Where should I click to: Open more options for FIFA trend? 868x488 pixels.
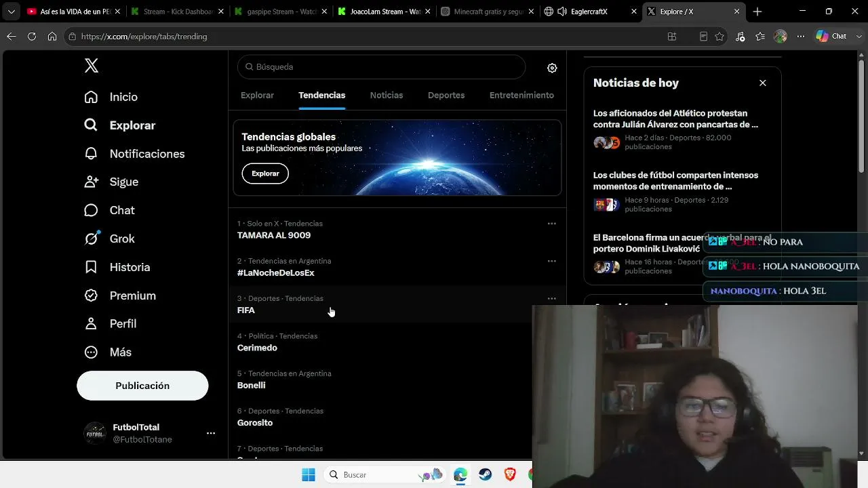click(552, 298)
